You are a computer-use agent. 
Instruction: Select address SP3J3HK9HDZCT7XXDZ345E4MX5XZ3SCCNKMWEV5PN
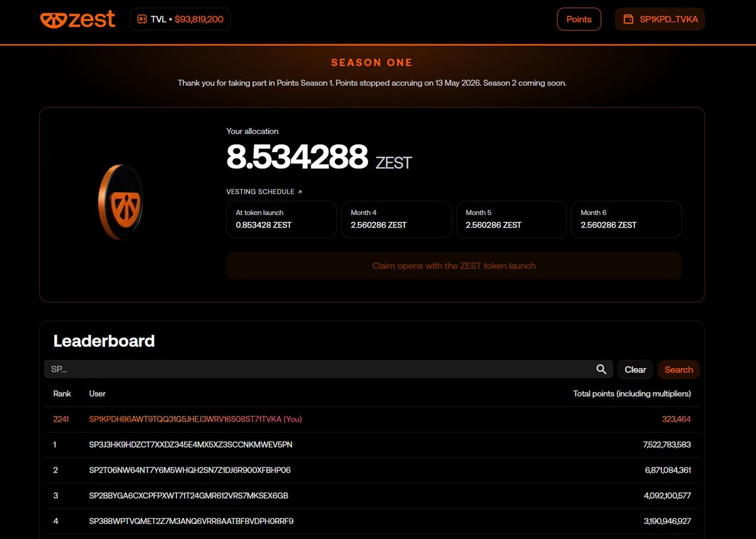[191, 444]
